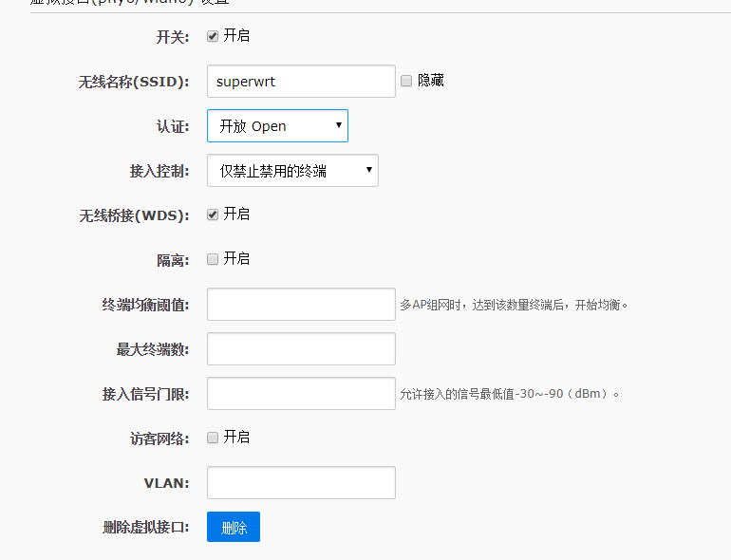Viewport: 731px width, 560px height.
Task: Uncheck the 开关 开启 checkbox
Action: (x=213, y=36)
